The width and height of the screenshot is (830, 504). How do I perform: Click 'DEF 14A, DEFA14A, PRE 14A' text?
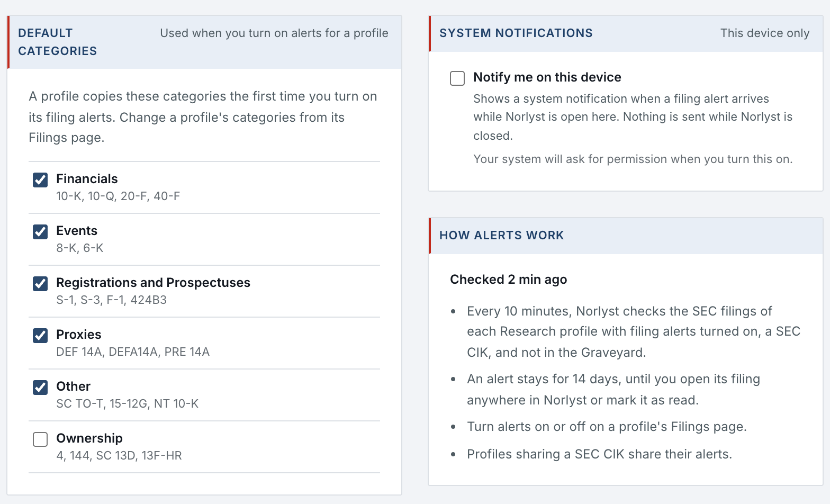coord(133,352)
